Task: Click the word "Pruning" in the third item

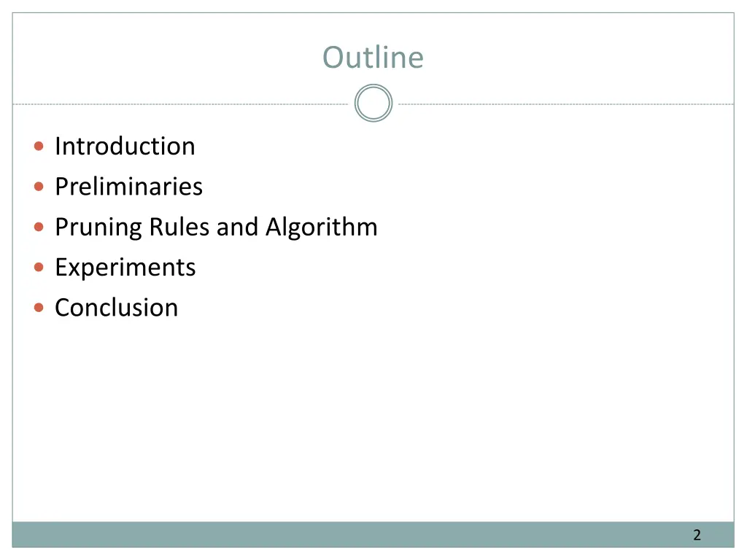Action: click(x=98, y=227)
